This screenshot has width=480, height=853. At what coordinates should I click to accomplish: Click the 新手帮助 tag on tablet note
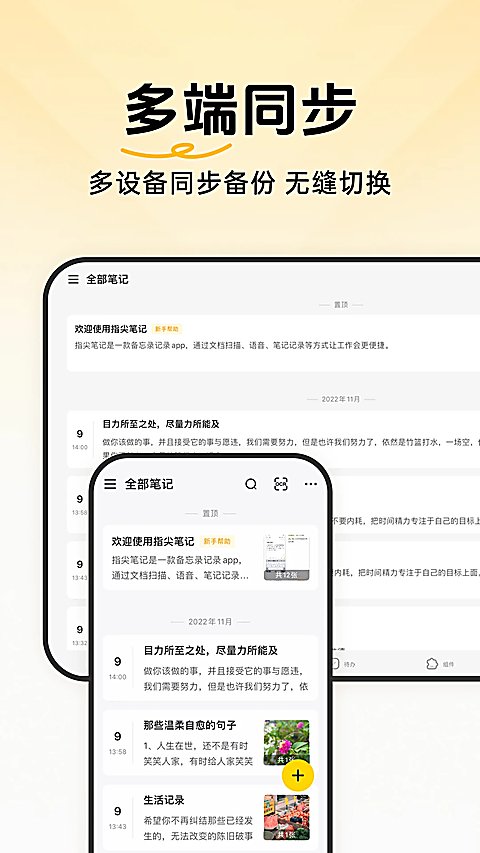click(167, 329)
